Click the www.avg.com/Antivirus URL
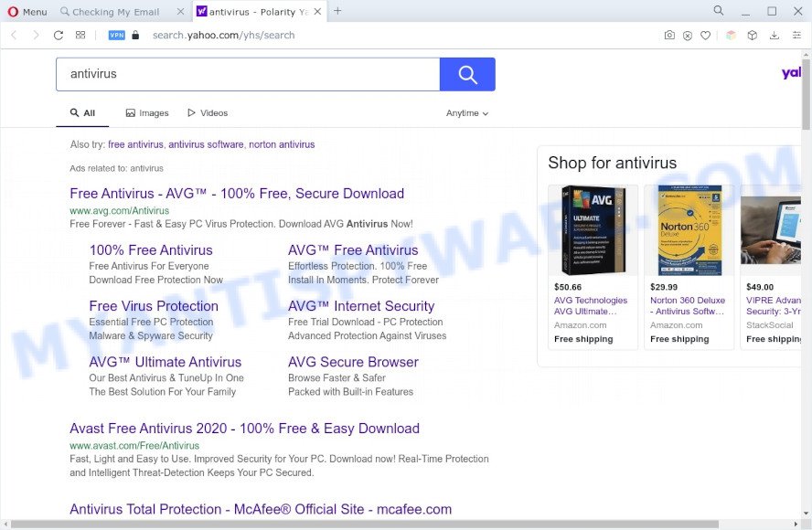This screenshot has width=812, height=530. pyautogui.click(x=120, y=211)
